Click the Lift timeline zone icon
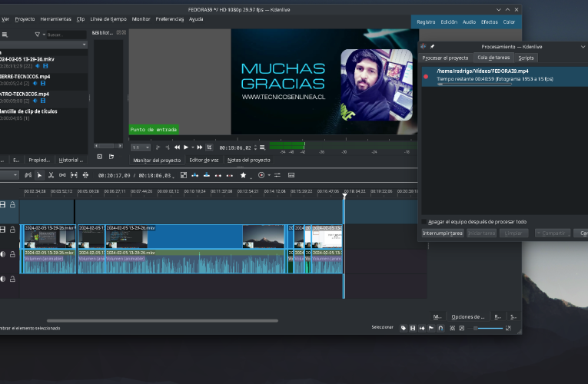Image resolution: width=588 pixels, height=384 pixels. click(x=230, y=175)
